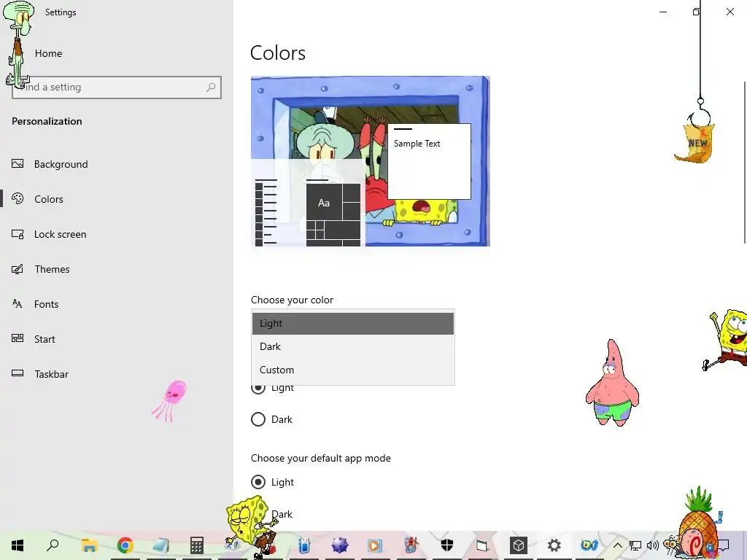The image size is (747, 560).
Task: Select the partly hidden Light radio button under the dropdown
Action: [x=258, y=389]
